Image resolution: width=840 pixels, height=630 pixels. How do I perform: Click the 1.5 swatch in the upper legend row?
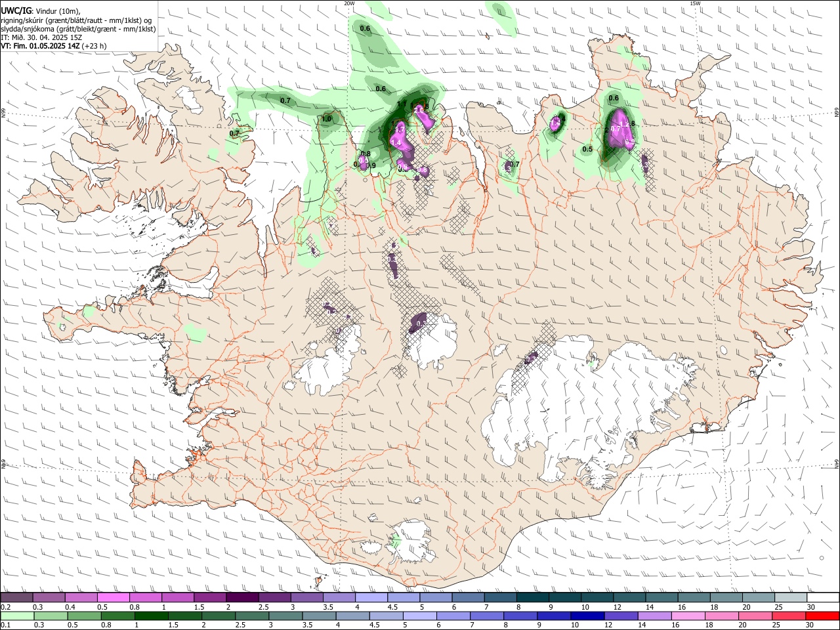click(x=210, y=598)
